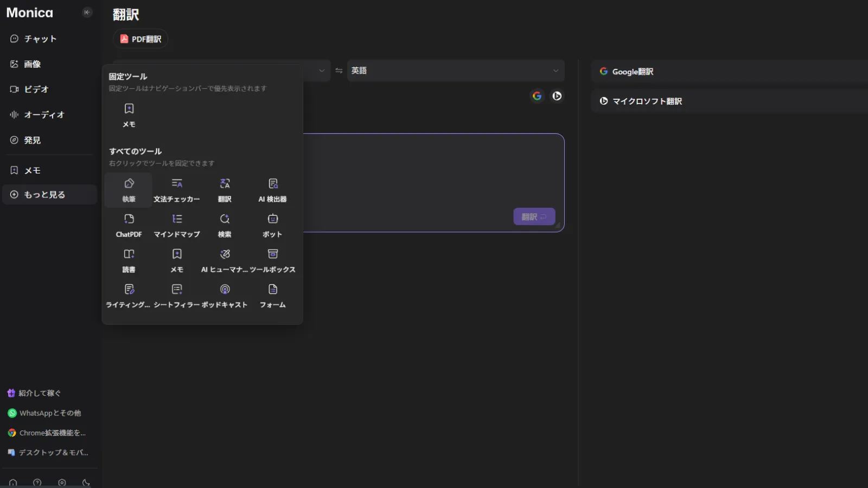
Task: Open the ChatPDF tool
Action: click(129, 225)
